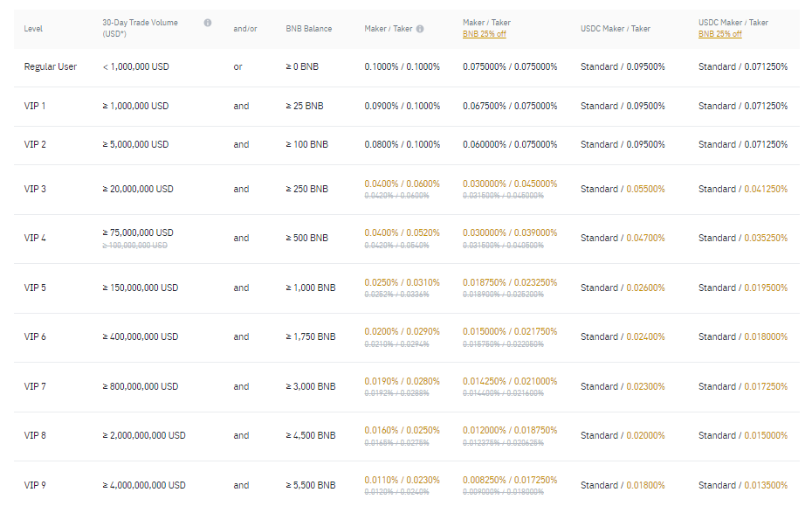Viewport: 812px width, 506px height.
Task: Select the VIP 9 level label
Action: pos(35,485)
